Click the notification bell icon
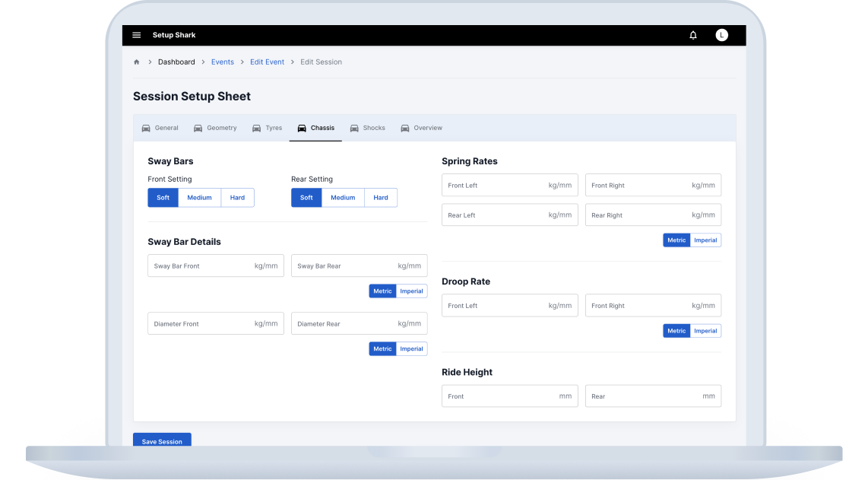The width and height of the screenshot is (868, 480). click(693, 35)
